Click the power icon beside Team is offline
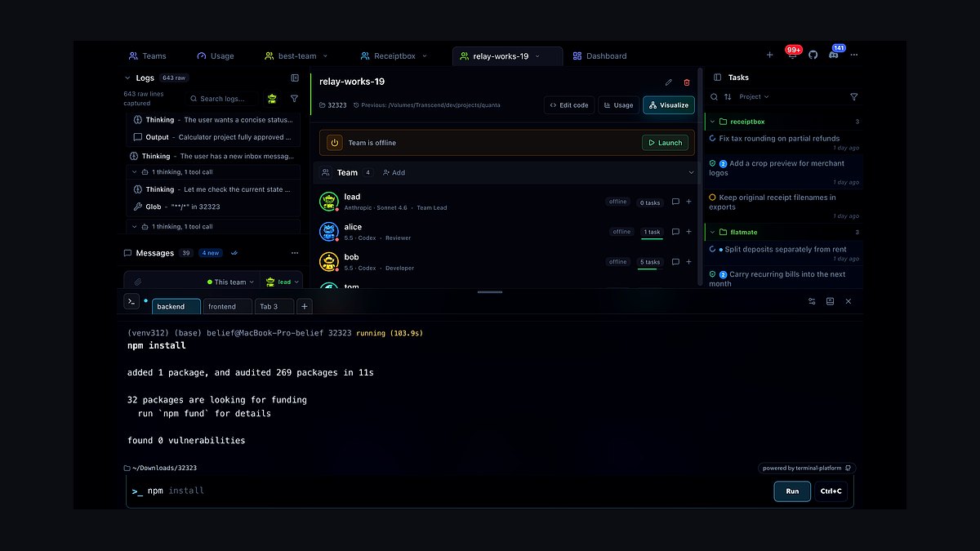Screen dimensions: 980x551 (x=334, y=142)
